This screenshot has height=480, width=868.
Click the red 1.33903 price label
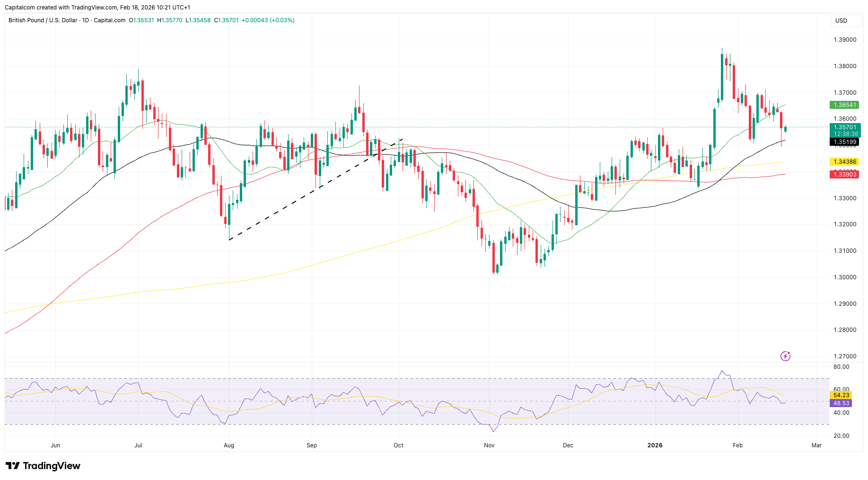point(844,175)
